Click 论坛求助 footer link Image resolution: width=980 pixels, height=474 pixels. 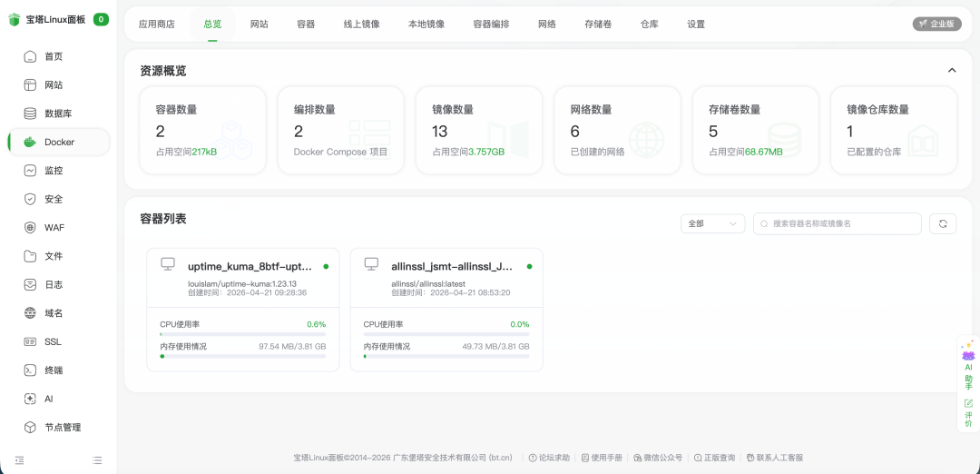(x=549, y=458)
